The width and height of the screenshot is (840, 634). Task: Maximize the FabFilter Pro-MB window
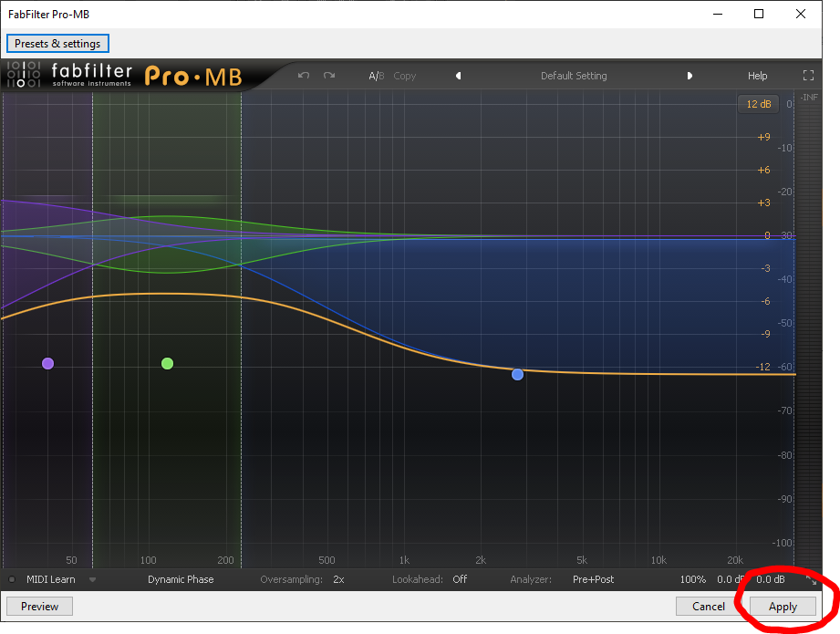click(759, 14)
